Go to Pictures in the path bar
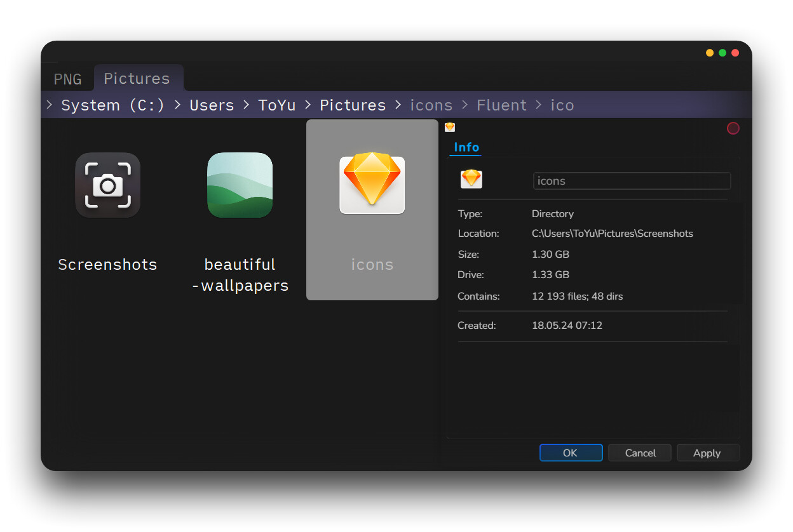 tap(353, 105)
